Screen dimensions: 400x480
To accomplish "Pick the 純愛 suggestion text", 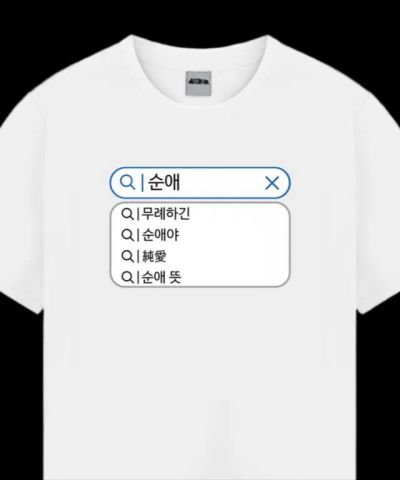I will (x=154, y=256).
